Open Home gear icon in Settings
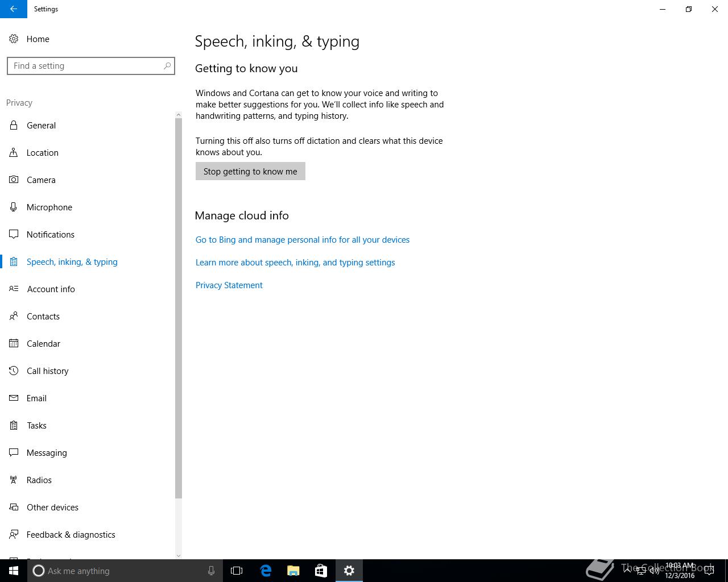Screen dimensions: 728x582 tap(14, 39)
